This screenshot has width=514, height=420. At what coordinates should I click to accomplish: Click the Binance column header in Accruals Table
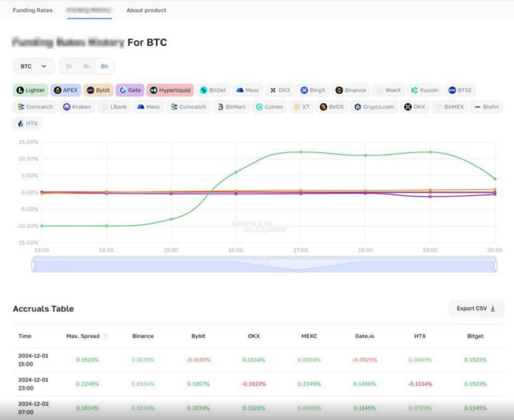143,336
